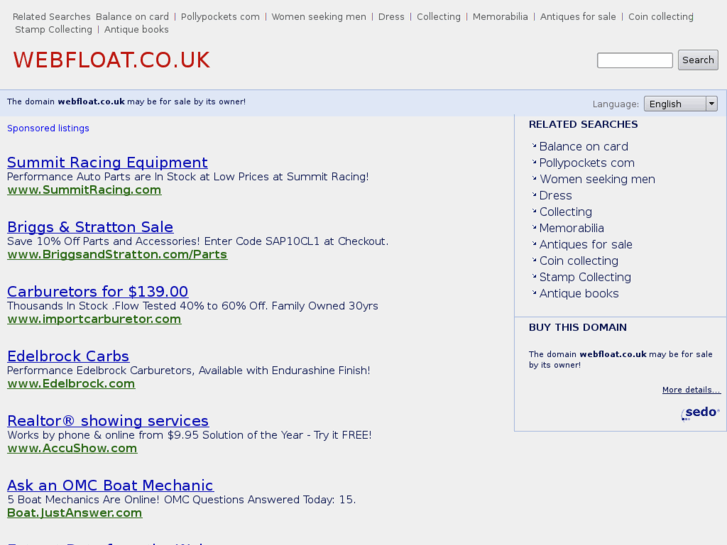Screen dimensions: 727x545
Task: Open WEBFLOAT.CO.UK site title
Action: point(111,60)
